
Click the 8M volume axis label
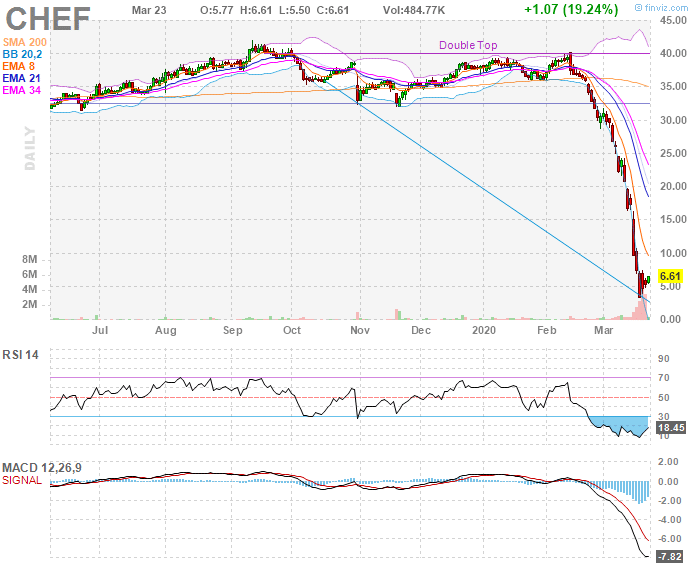point(29,259)
